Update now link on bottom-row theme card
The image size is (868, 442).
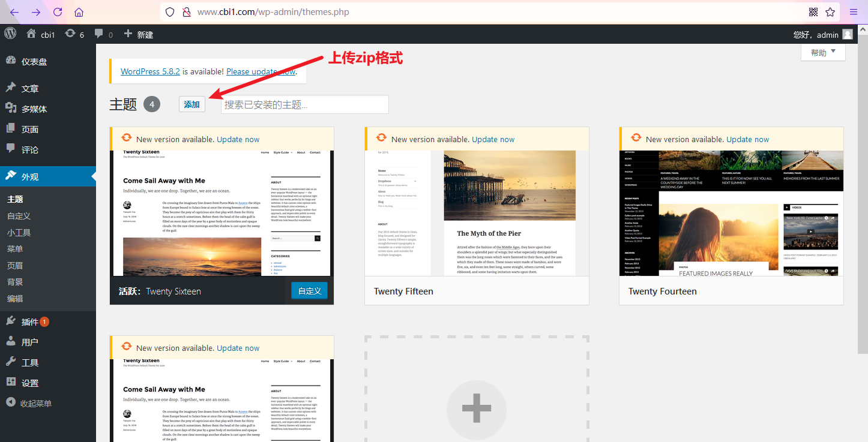point(238,348)
